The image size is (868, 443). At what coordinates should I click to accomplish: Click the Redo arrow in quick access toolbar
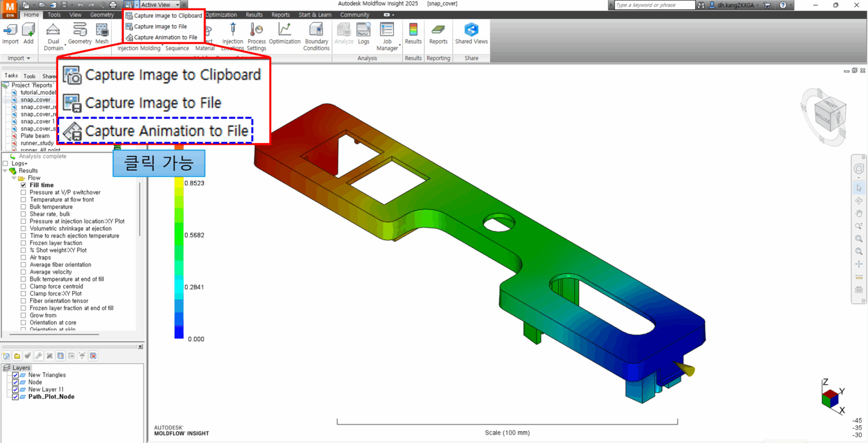click(92, 5)
